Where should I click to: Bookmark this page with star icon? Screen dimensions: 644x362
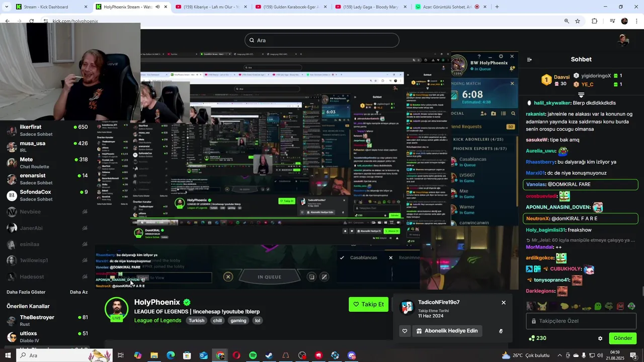[x=578, y=21]
